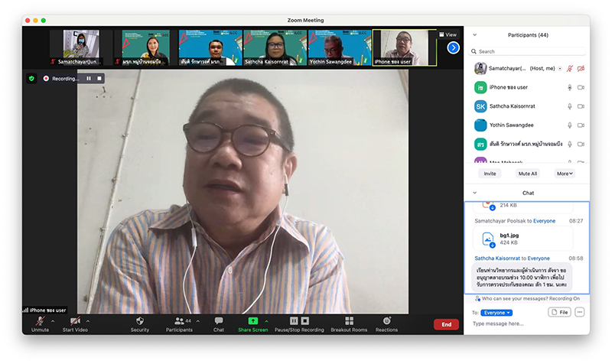
Task: Click the SK avatar of Sathcha Kaisornrat
Action: 480,106
